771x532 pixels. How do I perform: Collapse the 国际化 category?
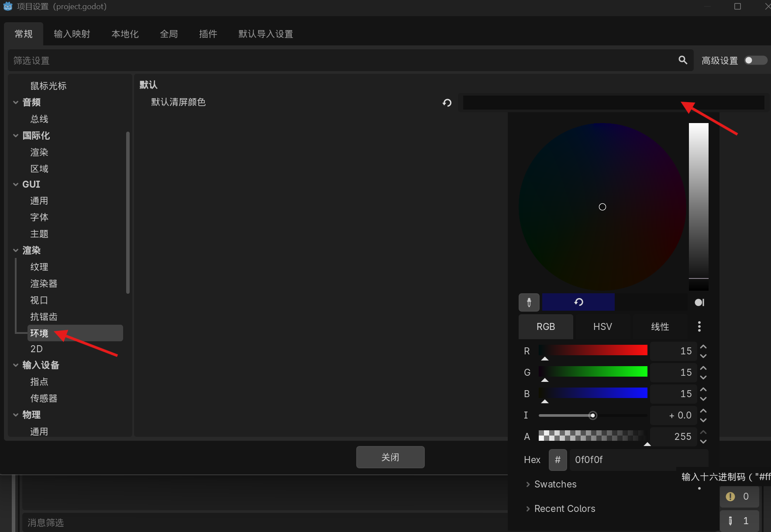click(x=16, y=135)
